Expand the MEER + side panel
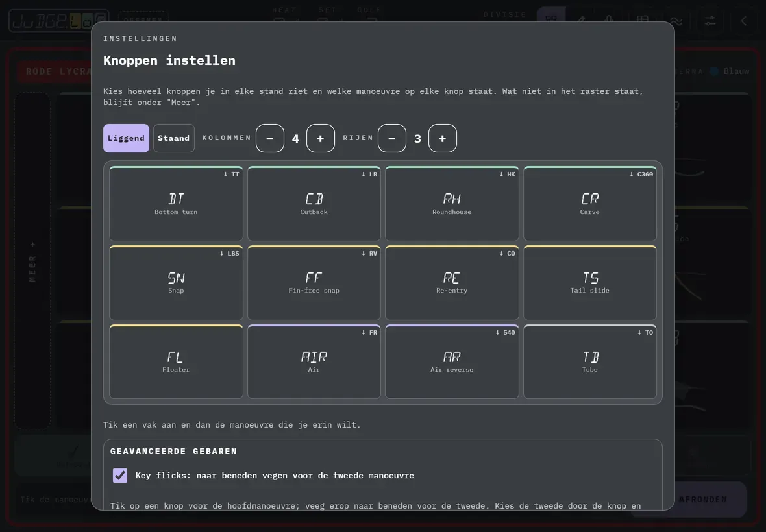Viewport: 766px width, 532px height. (x=32, y=261)
